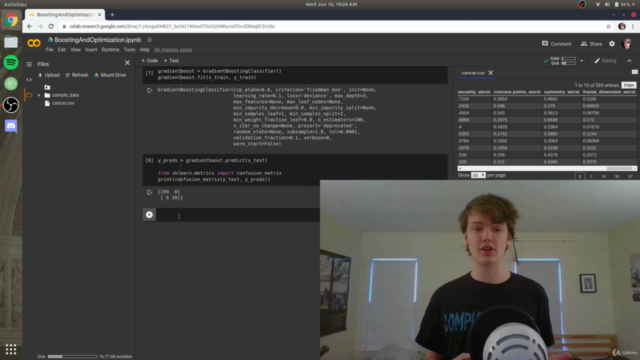Bookmark this page with the star icon
This screenshot has height=360, width=640.
tap(609, 27)
